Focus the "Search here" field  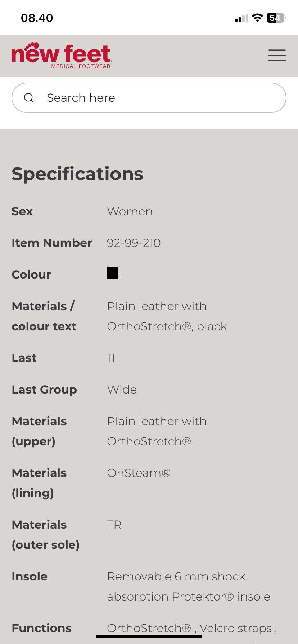pyautogui.click(x=158, y=98)
